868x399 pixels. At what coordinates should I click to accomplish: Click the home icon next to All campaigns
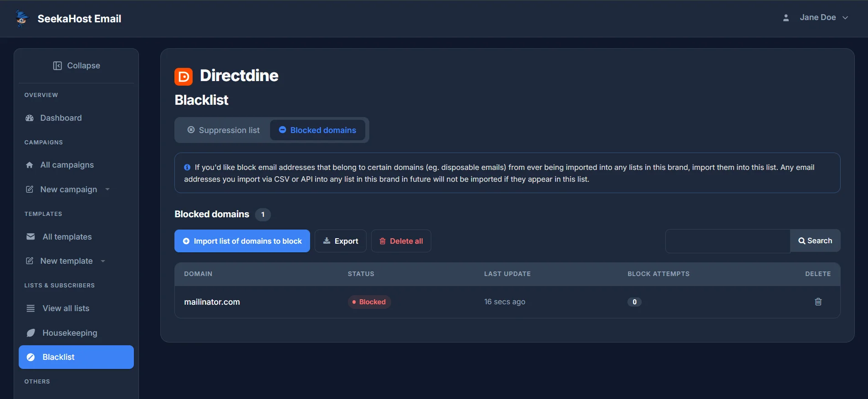pyautogui.click(x=30, y=165)
